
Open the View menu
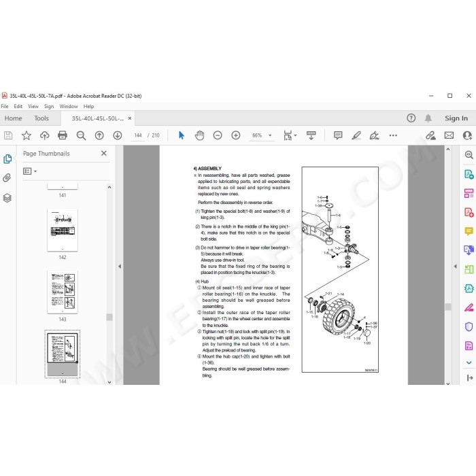point(33,106)
